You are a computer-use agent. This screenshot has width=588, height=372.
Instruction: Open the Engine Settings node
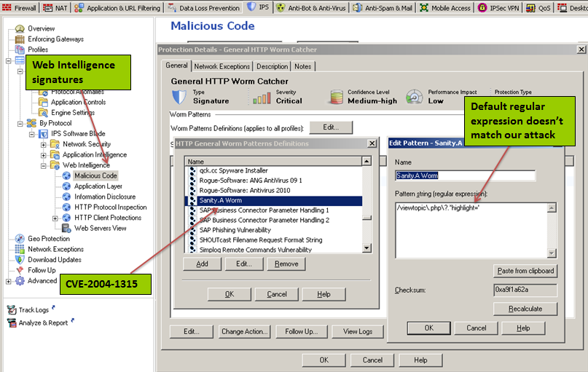pos(73,113)
